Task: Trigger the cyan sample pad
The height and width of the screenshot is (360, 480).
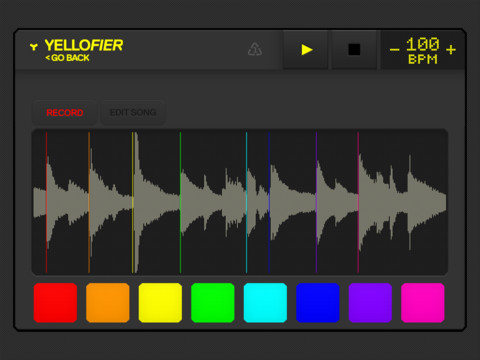Action: 265,303
